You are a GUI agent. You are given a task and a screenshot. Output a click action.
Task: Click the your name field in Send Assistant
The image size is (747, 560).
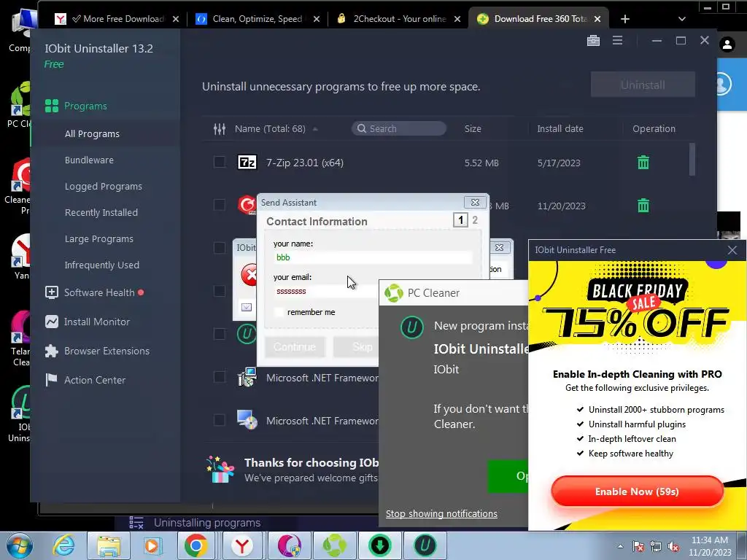(x=373, y=257)
